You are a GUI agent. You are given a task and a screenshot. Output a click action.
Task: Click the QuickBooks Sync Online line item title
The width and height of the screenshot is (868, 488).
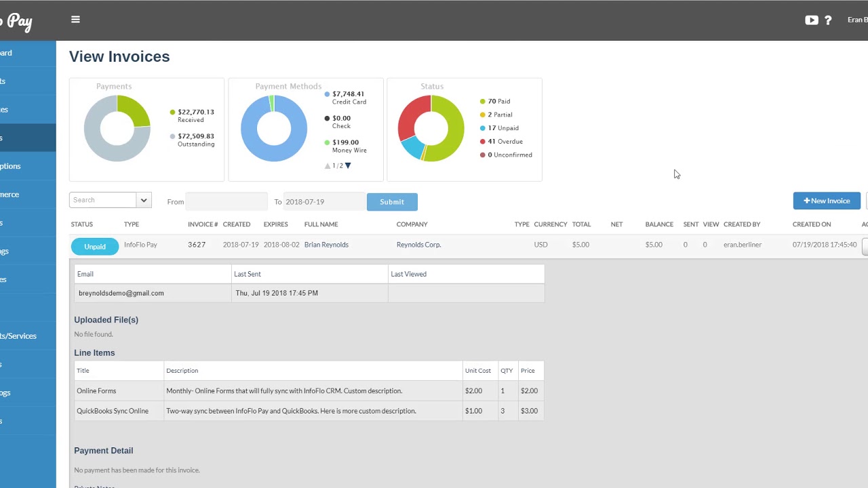click(x=113, y=411)
